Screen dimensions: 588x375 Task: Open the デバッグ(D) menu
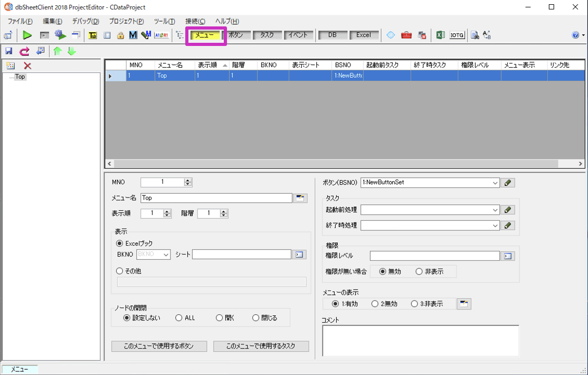[86, 22]
